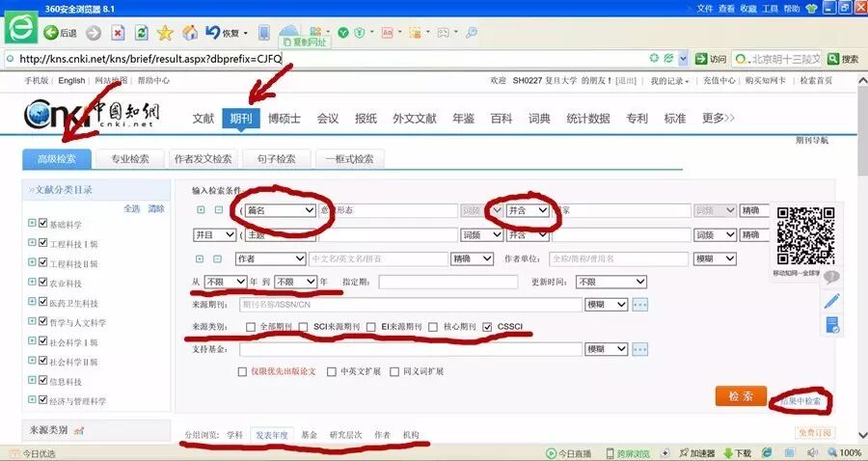Click the blue pencil feedback icon
The image size is (868, 461).
coord(831,301)
